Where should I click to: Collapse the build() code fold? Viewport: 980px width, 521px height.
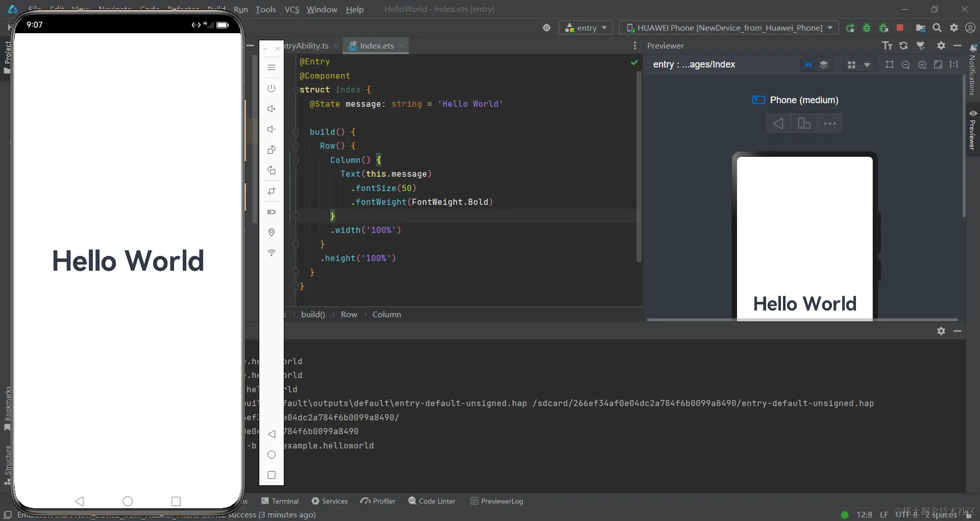click(x=296, y=132)
